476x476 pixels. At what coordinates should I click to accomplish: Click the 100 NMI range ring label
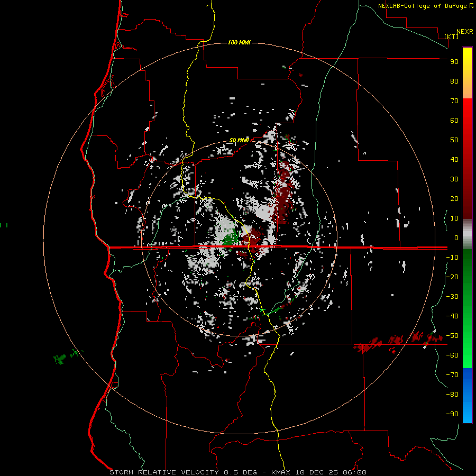pyautogui.click(x=239, y=42)
